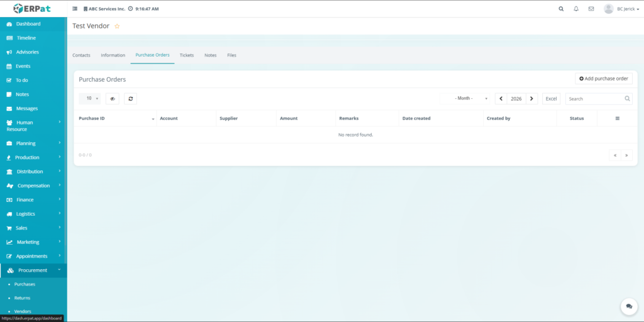Image resolution: width=644 pixels, height=322 pixels.
Task: Open the BC Jerick user menu
Action: pos(621,9)
